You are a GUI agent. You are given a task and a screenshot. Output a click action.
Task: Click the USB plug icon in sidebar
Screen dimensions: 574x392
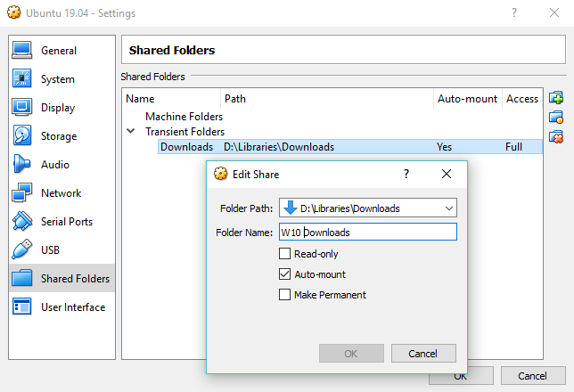point(22,249)
